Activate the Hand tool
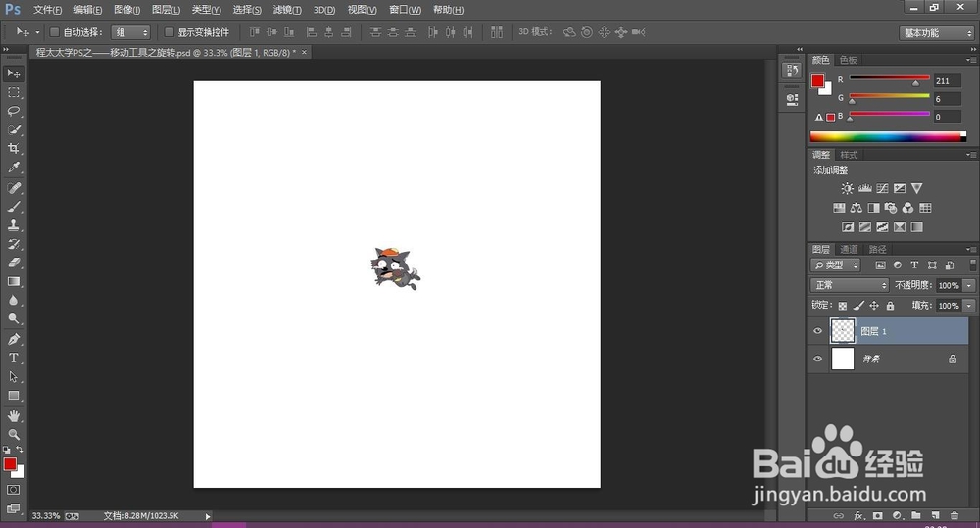Image resolution: width=980 pixels, height=528 pixels. click(13, 416)
